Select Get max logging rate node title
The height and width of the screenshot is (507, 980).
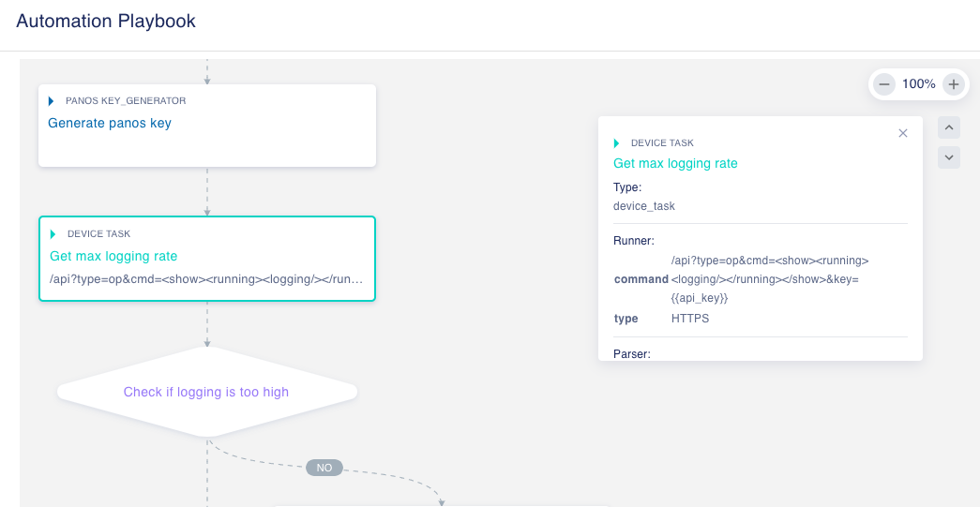[x=113, y=256]
